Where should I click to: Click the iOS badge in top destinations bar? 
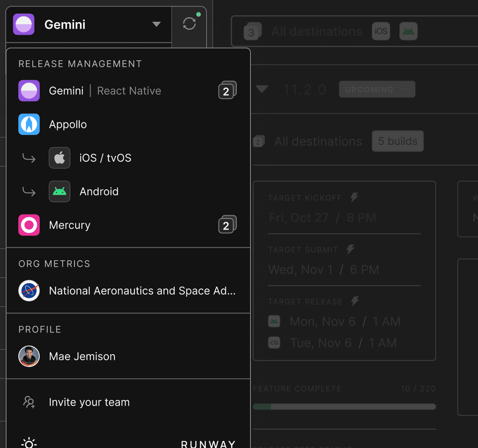[x=381, y=31]
